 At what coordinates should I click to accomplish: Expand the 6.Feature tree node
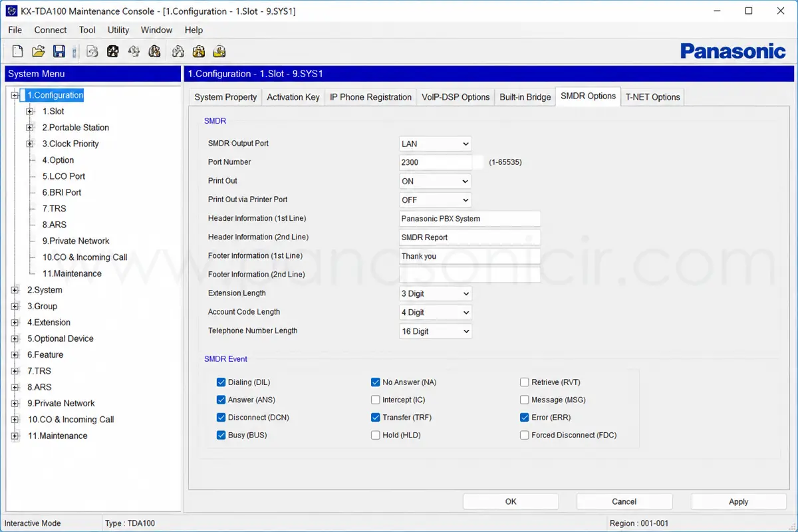pyautogui.click(x=15, y=354)
